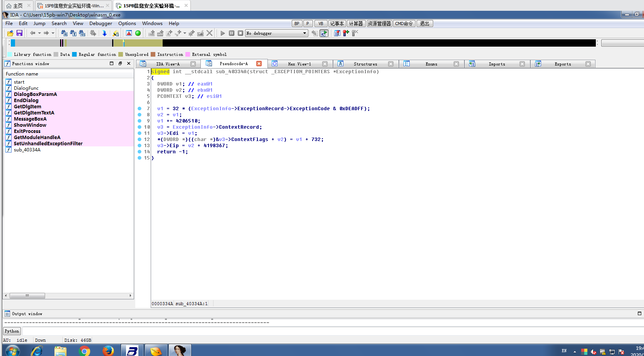Jump back with the left arrow icon

click(x=33, y=33)
